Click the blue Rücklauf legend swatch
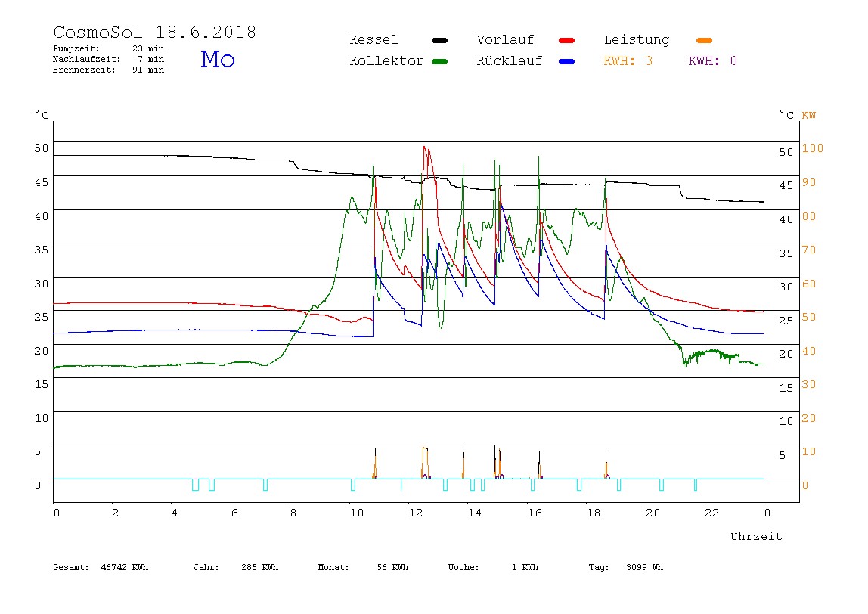This screenshot has height=614, width=868. pyautogui.click(x=567, y=61)
